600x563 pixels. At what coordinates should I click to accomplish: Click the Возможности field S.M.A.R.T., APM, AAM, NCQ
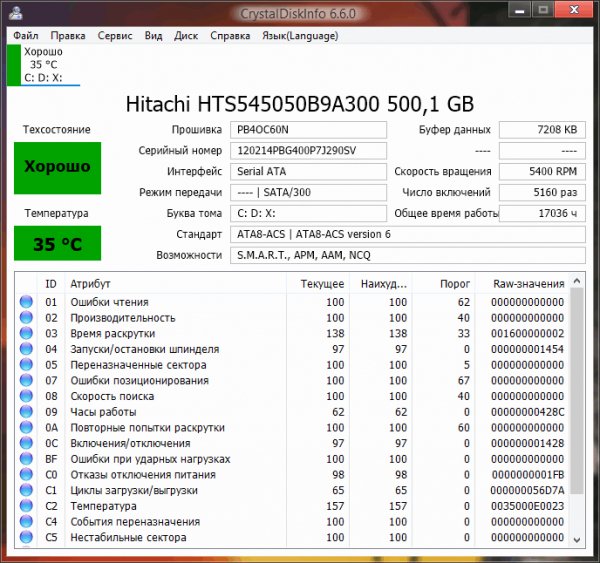408,255
